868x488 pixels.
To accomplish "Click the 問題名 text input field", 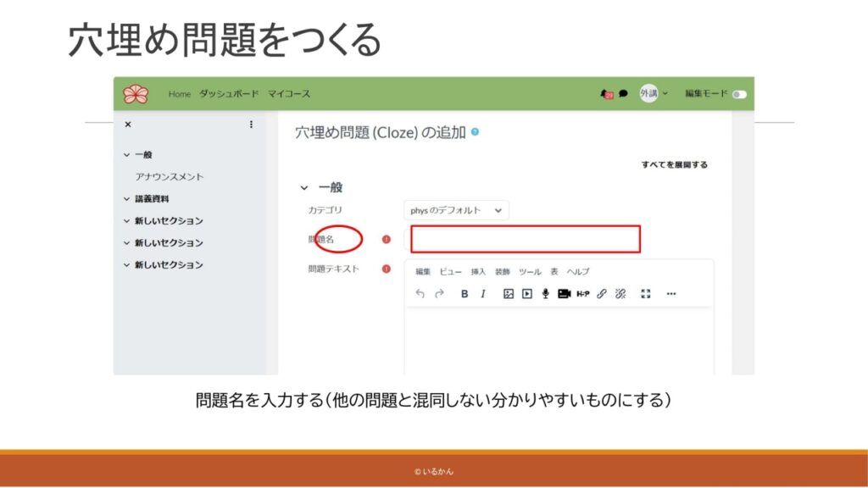I will 525,240.
